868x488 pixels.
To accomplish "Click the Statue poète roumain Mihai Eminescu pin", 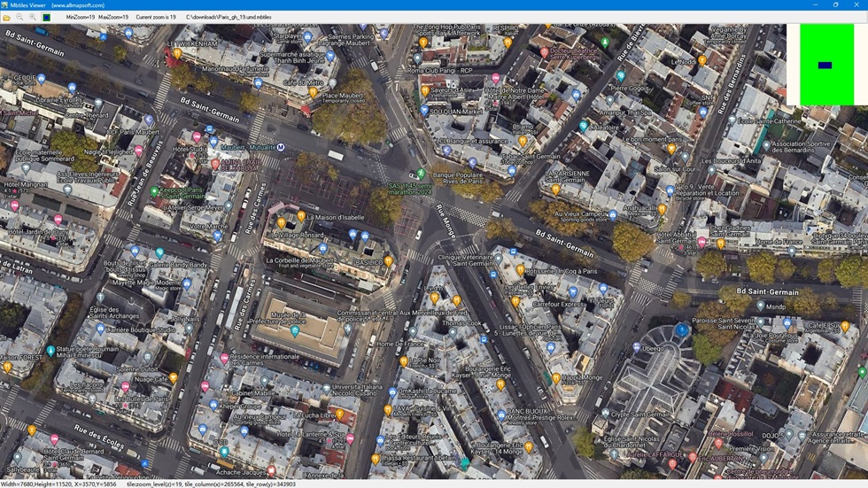I will (50, 350).
